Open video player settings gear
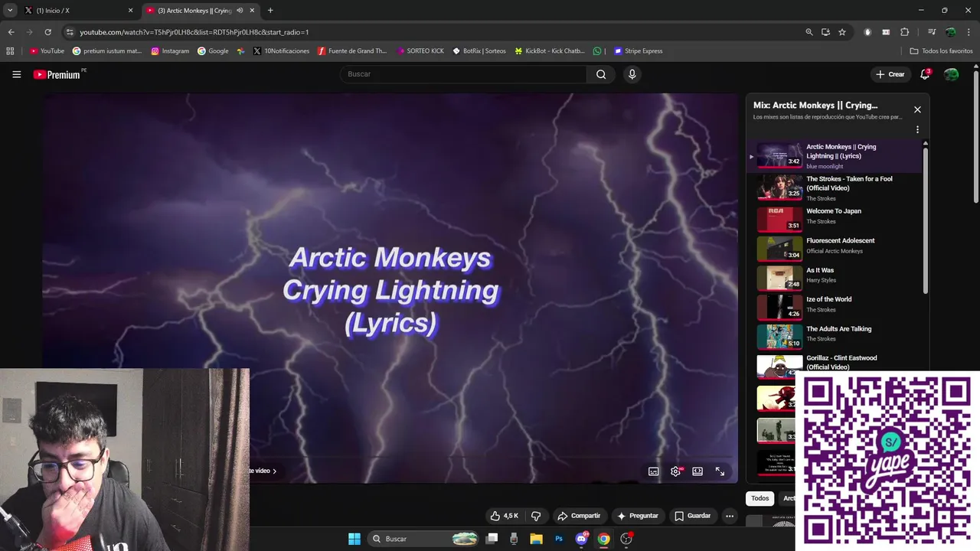 pos(675,471)
